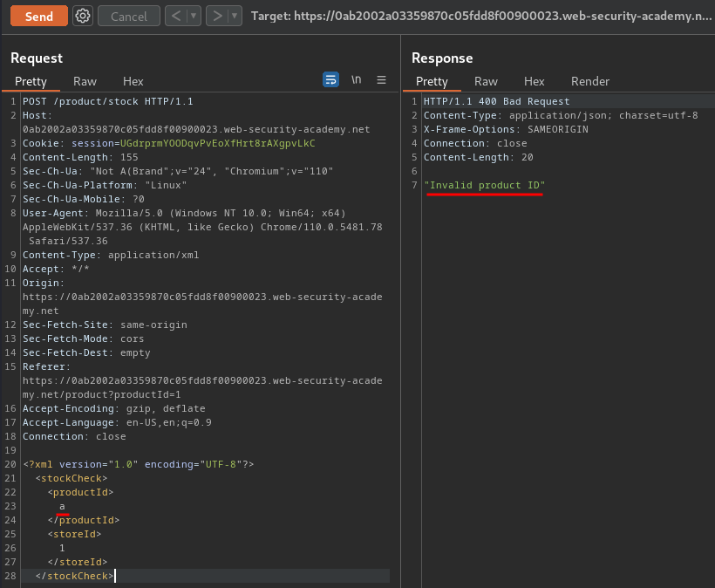715x588 pixels.
Task: Click session cookie value
Action: click(217, 143)
